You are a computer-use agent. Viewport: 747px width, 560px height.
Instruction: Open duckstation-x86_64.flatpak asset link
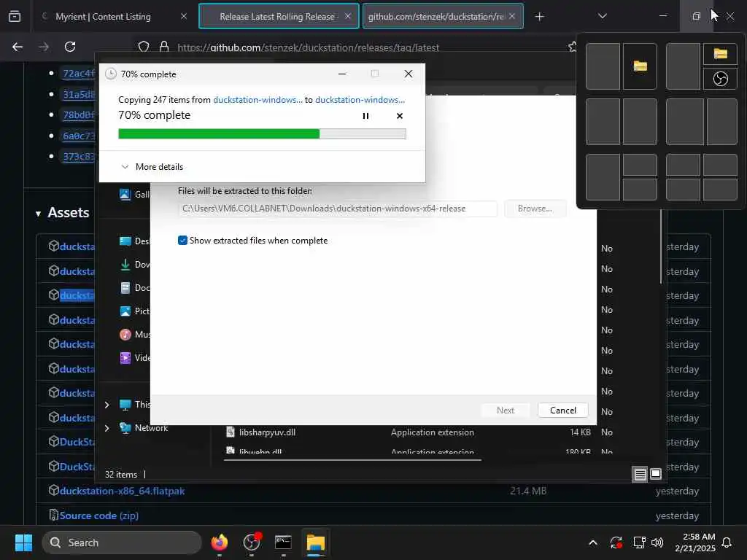[x=122, y=491]
